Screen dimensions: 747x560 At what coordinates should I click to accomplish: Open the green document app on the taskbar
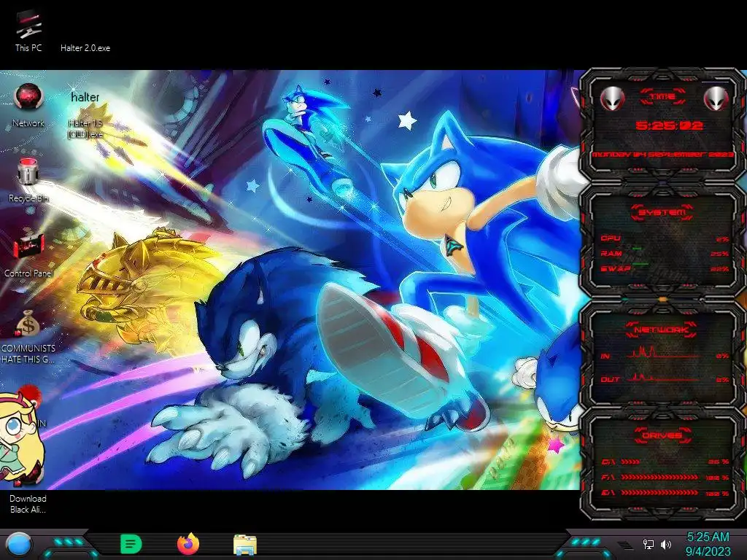pos(131,544)
